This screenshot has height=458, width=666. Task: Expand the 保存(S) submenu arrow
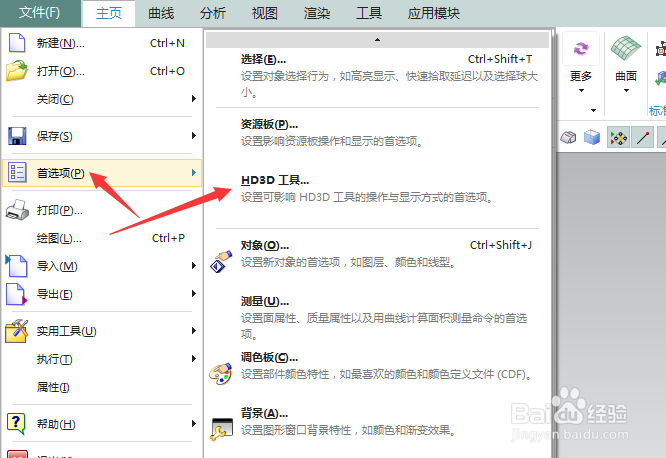tap(194, 136)
